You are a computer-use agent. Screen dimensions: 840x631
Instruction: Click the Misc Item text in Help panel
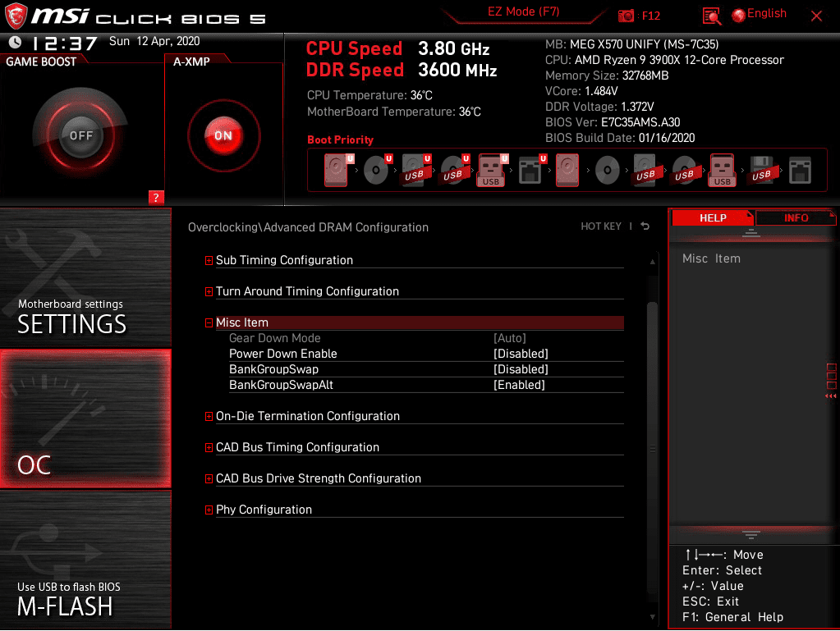click(x=711, y=258)
